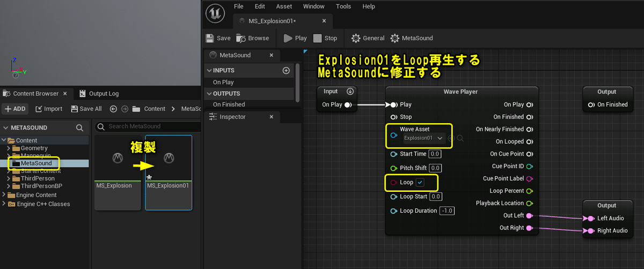Select the MetaSound folder in tree
This screenshot has height=269, width=644.
36,163
